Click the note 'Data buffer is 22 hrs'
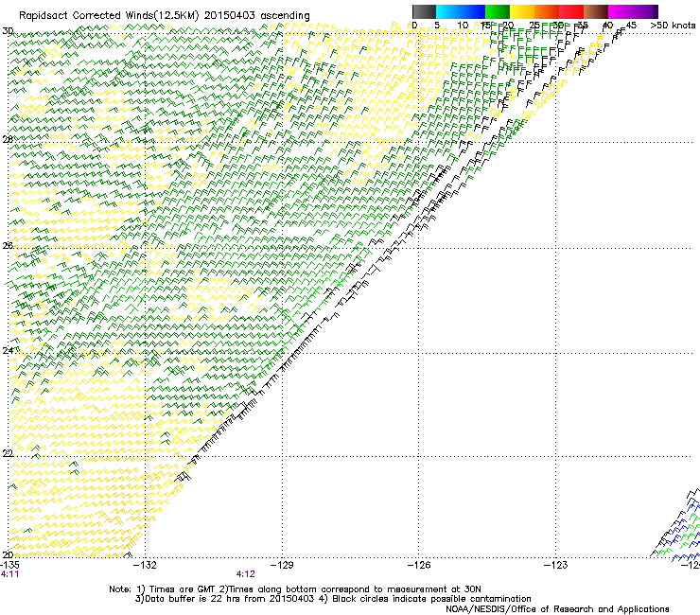 click(x=193, y=599)
